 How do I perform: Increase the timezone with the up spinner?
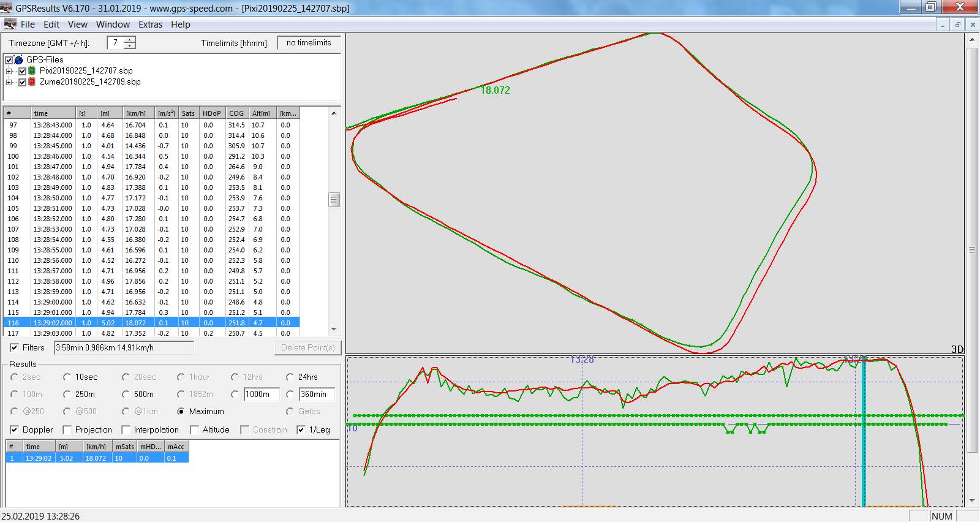click(x=129, y=40)
